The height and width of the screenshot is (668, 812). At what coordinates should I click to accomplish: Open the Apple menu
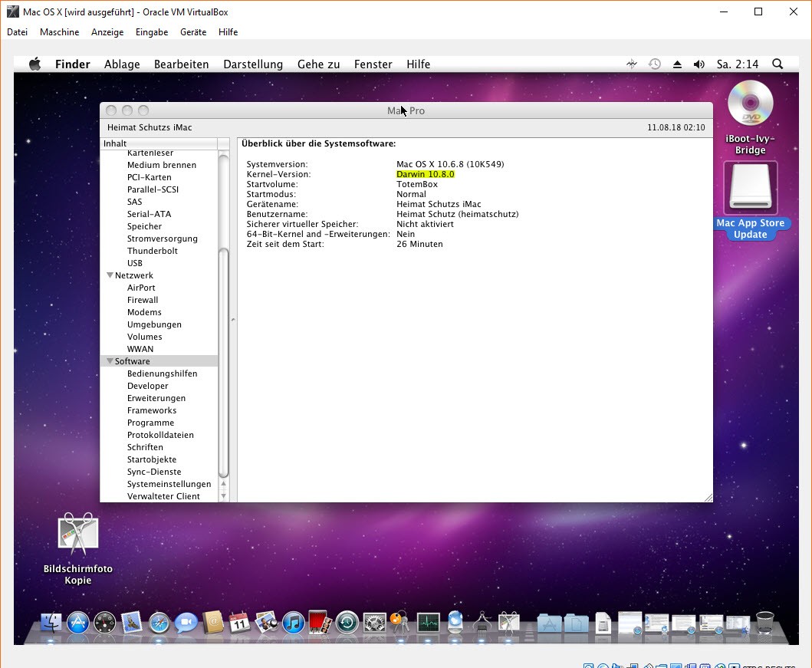point(35,64)
